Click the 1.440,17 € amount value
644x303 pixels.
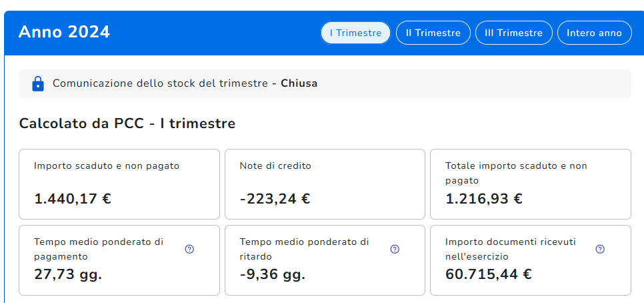point(73,199)
